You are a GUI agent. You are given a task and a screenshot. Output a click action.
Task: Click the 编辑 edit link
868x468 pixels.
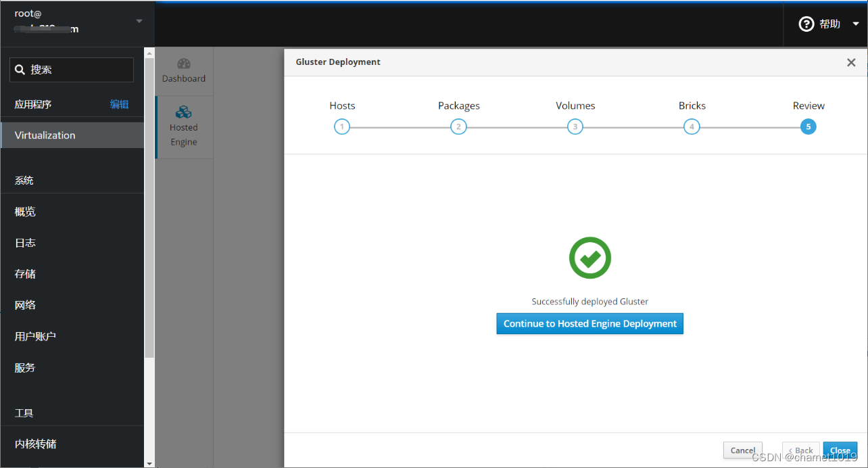pyautogui.click(x=120, y=104)
